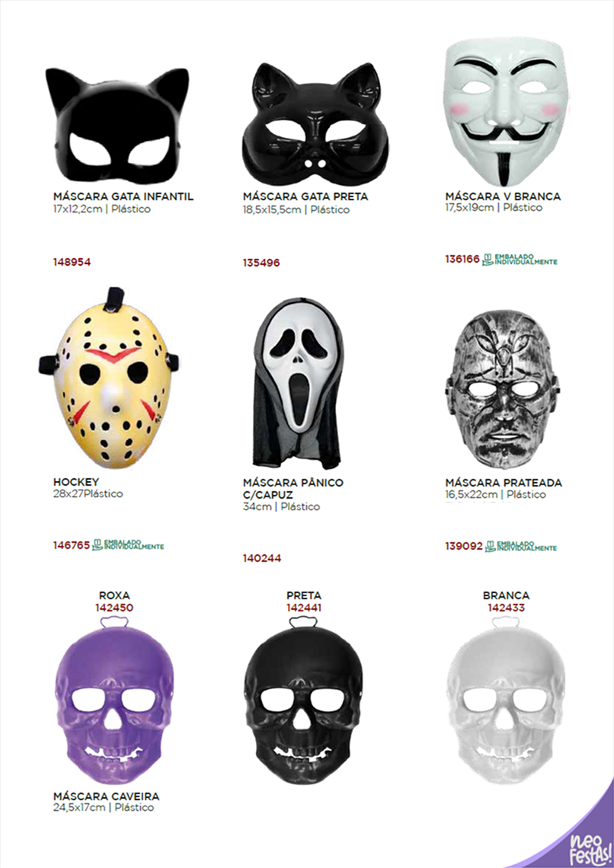Click the Pânico mask with hood image

[299, 383]
